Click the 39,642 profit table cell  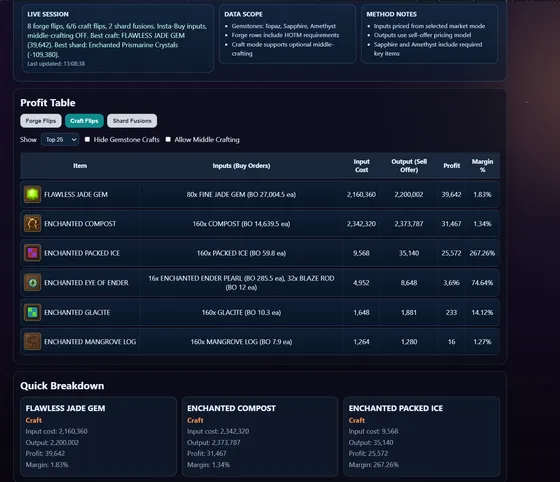pyautogui.click(x=451, y=195)
